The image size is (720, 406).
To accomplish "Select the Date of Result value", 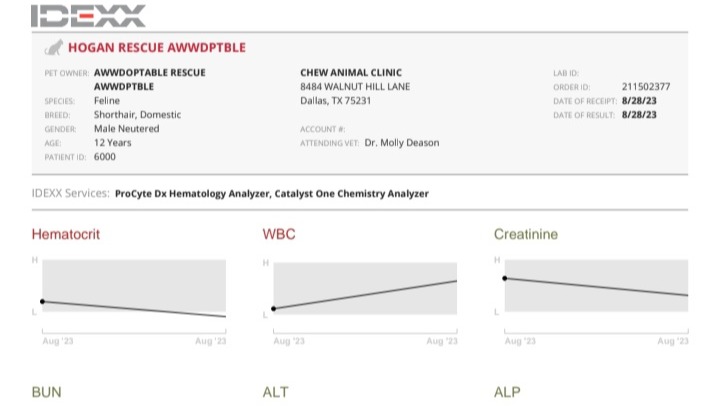I will click(x=639, y=115).
